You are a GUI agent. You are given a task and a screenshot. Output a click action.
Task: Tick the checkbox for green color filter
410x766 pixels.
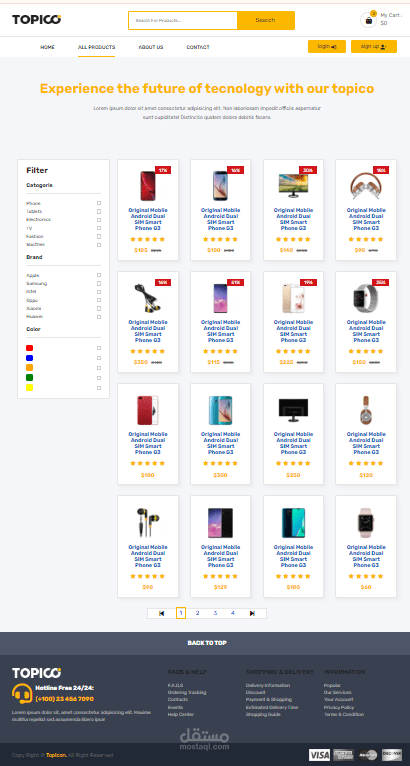(99, 378)
